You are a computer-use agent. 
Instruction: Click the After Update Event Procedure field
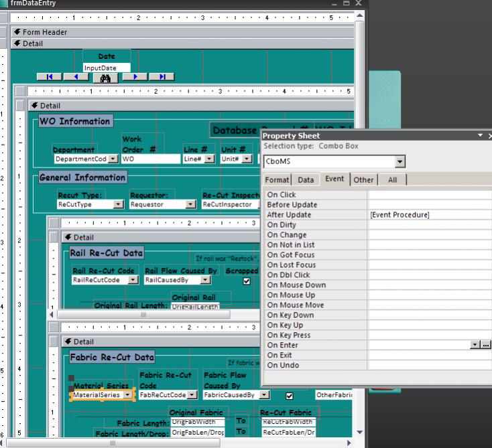[429, 215]
